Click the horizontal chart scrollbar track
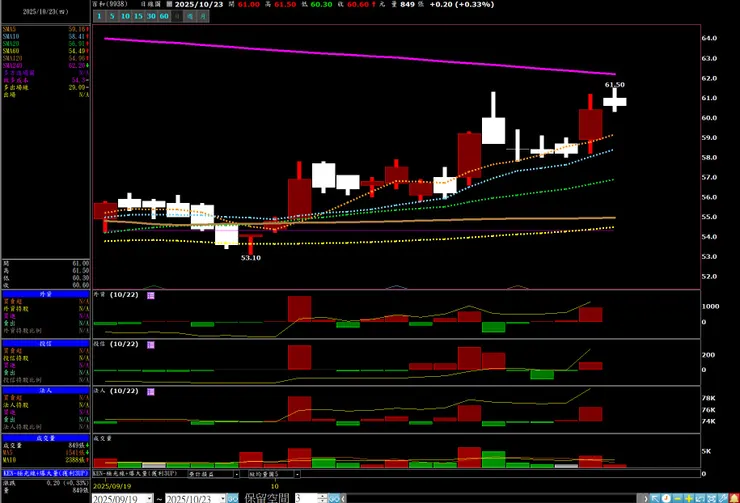This screenshot has width=740, height=503. click(x=491, y=498)
